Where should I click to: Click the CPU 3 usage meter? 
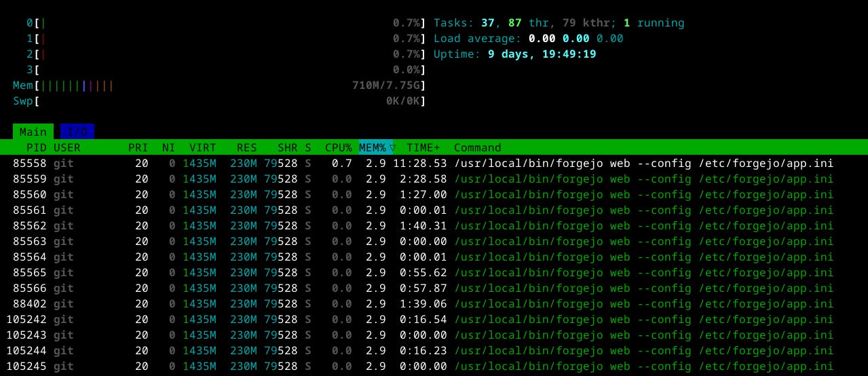[226, 69]
